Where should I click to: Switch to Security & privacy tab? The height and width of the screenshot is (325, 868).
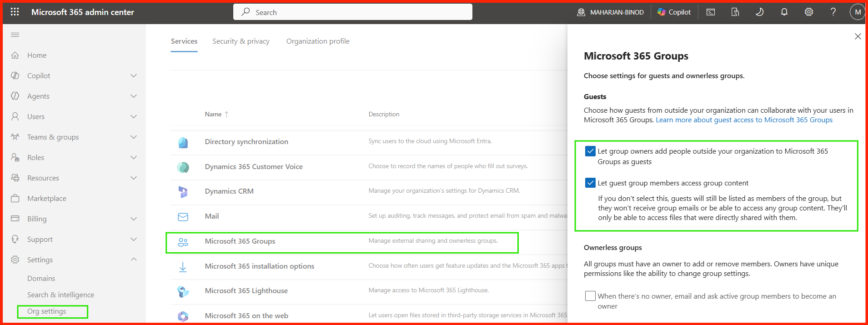tap(241, 41)
